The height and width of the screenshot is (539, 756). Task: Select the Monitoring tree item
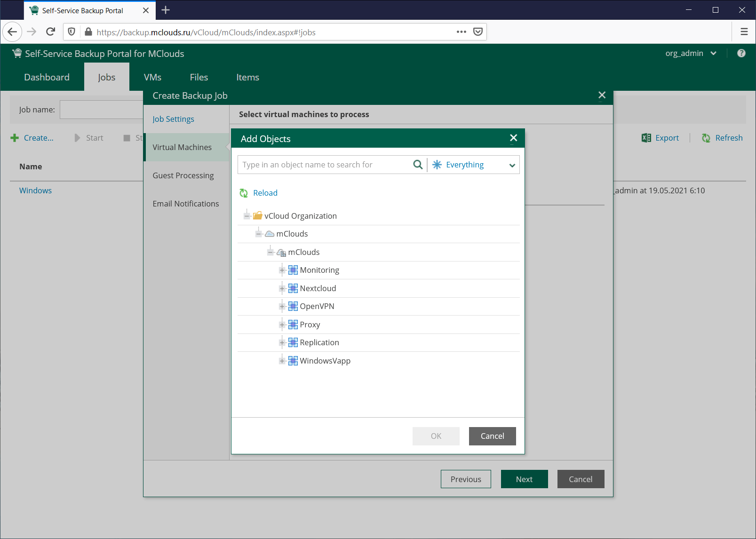pos(319,270)
